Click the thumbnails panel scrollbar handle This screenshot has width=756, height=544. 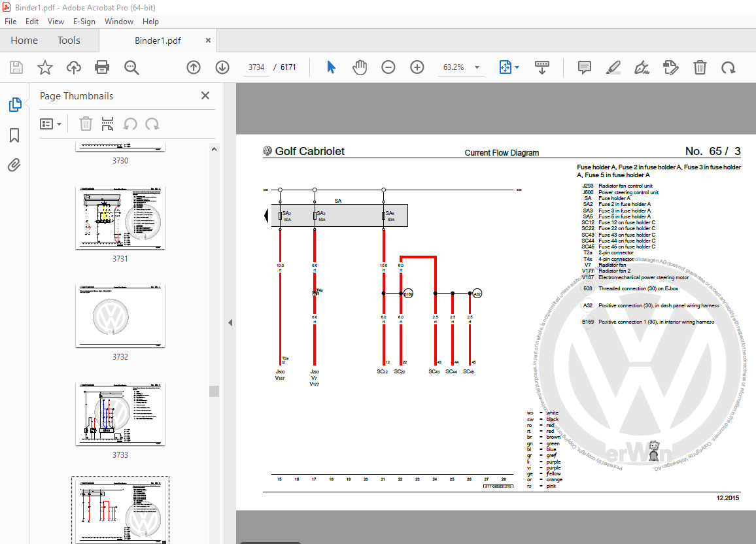point(214,391)
